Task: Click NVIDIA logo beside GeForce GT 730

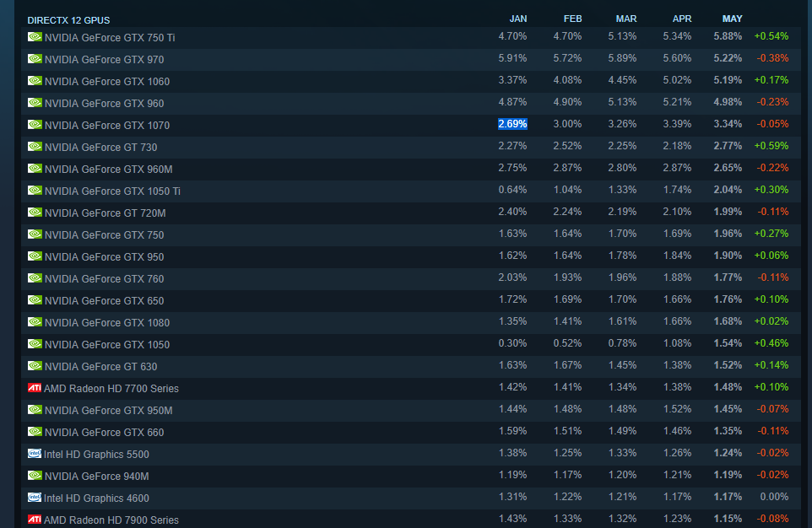Action: pyautogui.click(x=35, y=147)
